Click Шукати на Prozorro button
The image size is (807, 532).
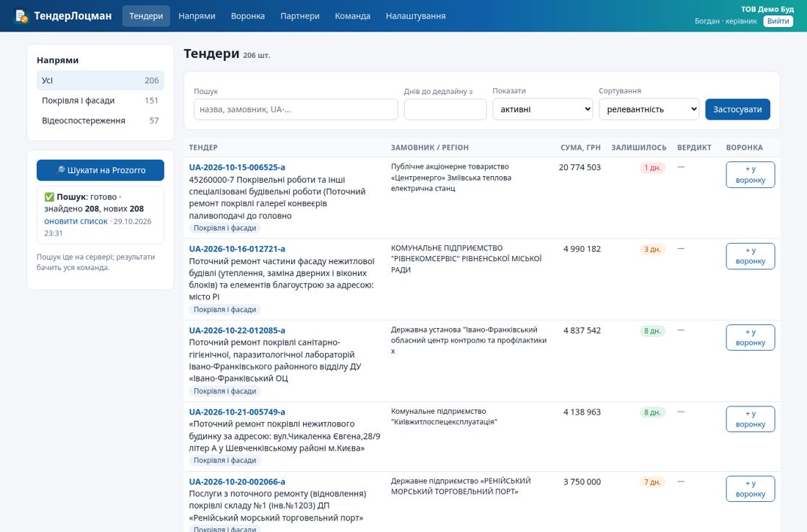101,170
